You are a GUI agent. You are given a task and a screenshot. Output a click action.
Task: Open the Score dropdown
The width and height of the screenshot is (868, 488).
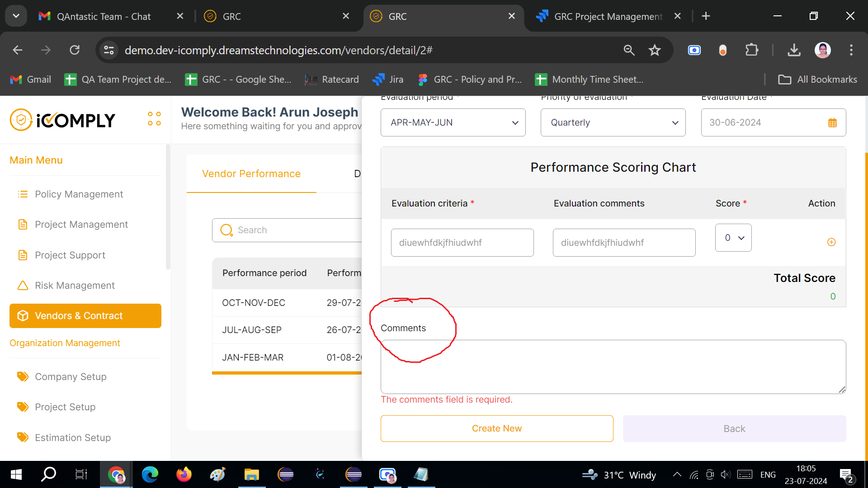(733, 238)
